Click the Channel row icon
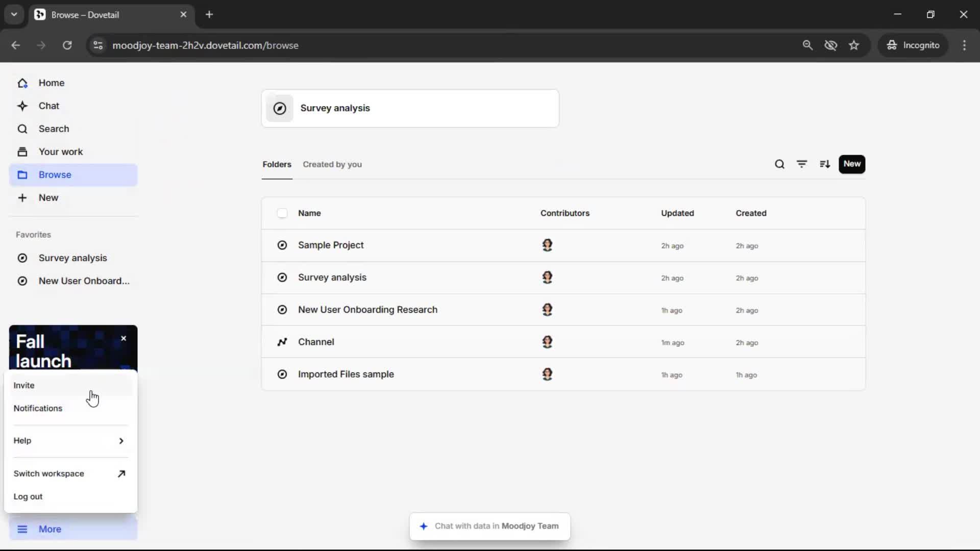980x551 pixels. [282, 342]
